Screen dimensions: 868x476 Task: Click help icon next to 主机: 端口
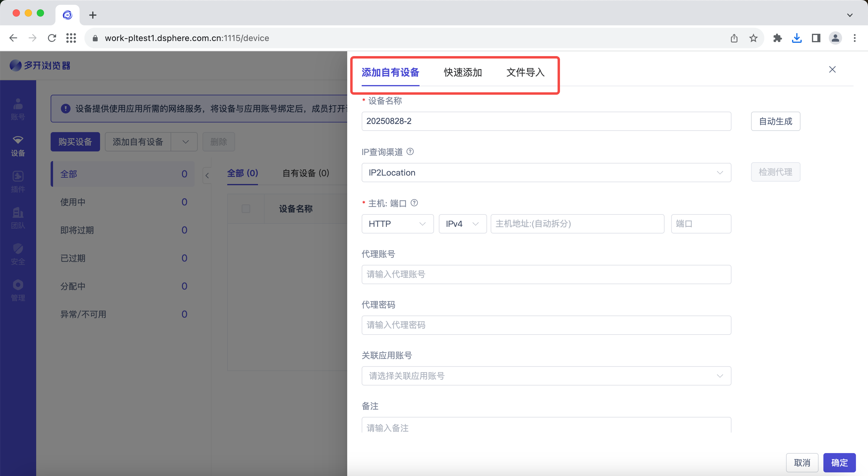pos(414,203)
